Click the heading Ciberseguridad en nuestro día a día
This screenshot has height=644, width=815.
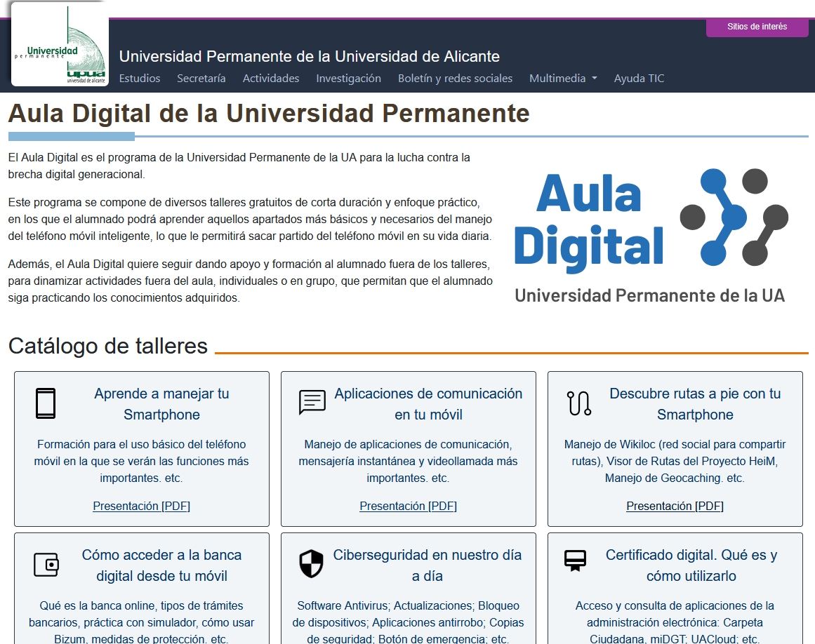pos(428,565)
